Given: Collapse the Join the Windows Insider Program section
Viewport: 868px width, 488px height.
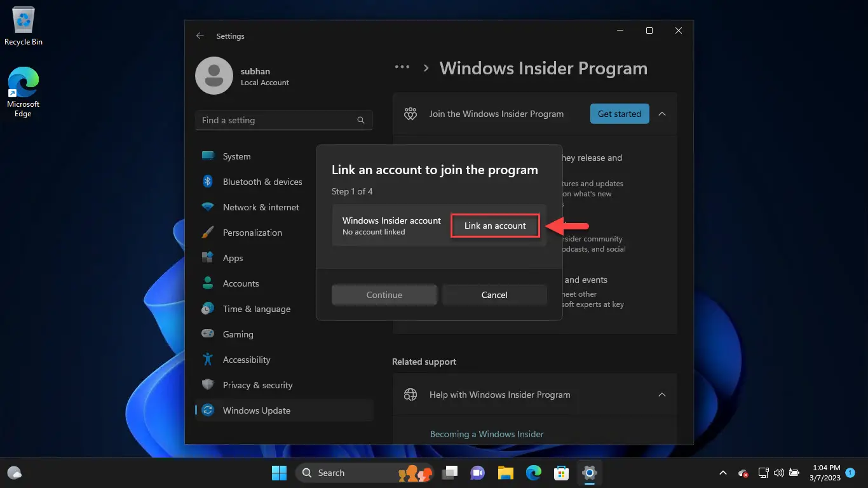Looking at the screenshot, I should point(662,114).
